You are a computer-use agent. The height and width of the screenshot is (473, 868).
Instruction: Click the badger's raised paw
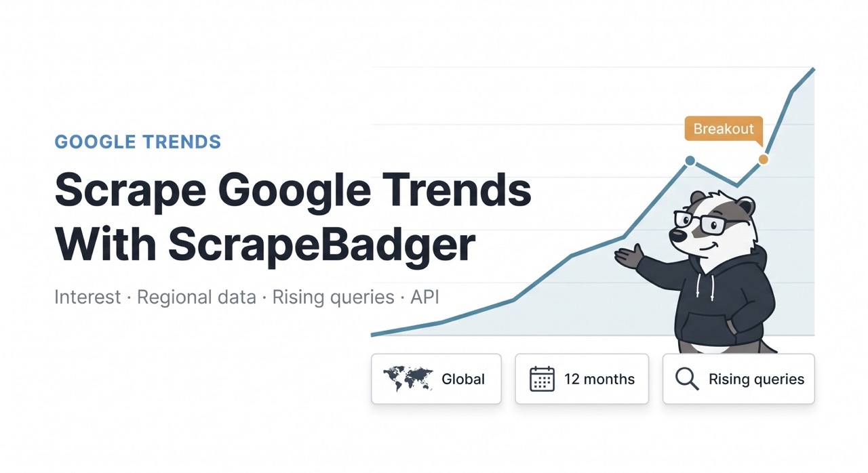[x=628, y=255]
